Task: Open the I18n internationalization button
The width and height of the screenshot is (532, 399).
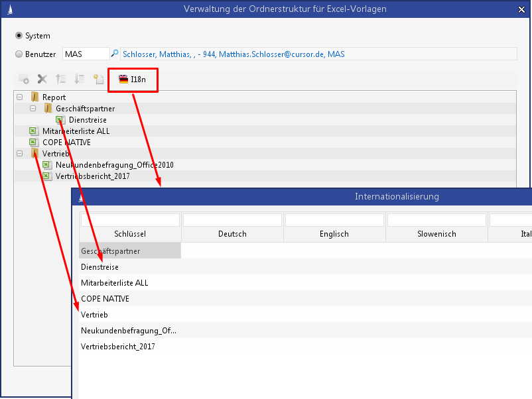Action: tap(133, 80)
